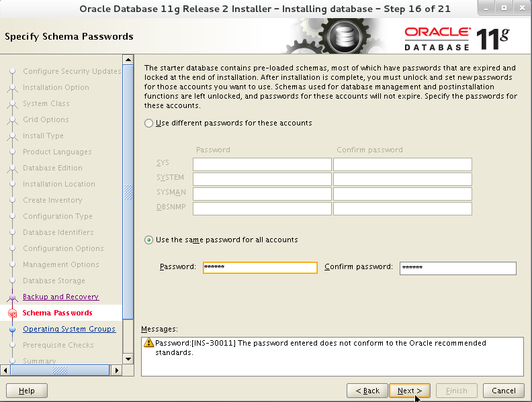Click 'Management Options' step text
The image size is (532, 402).
(x=61, y=264)
